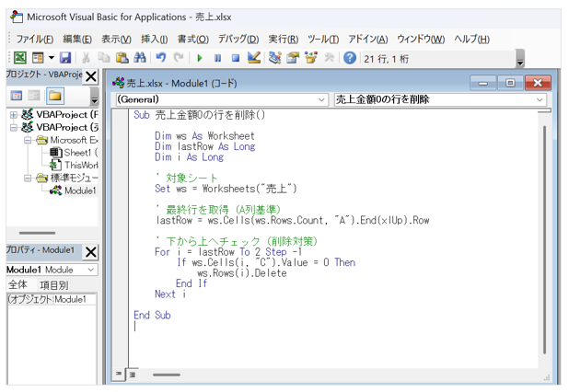
Task: Open the ウィンドウ(W) menu
Action: click(421, 40)
